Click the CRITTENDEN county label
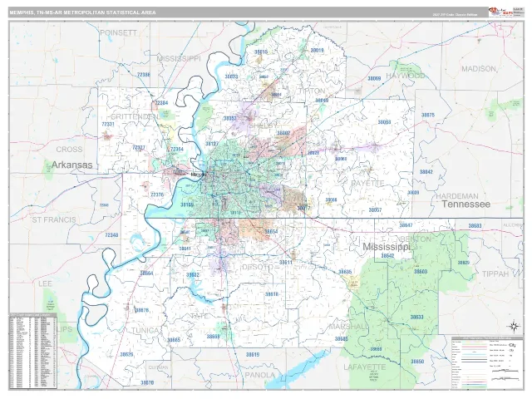The width and height of the screenshot is (532, 399). click(x=135, y=116)
